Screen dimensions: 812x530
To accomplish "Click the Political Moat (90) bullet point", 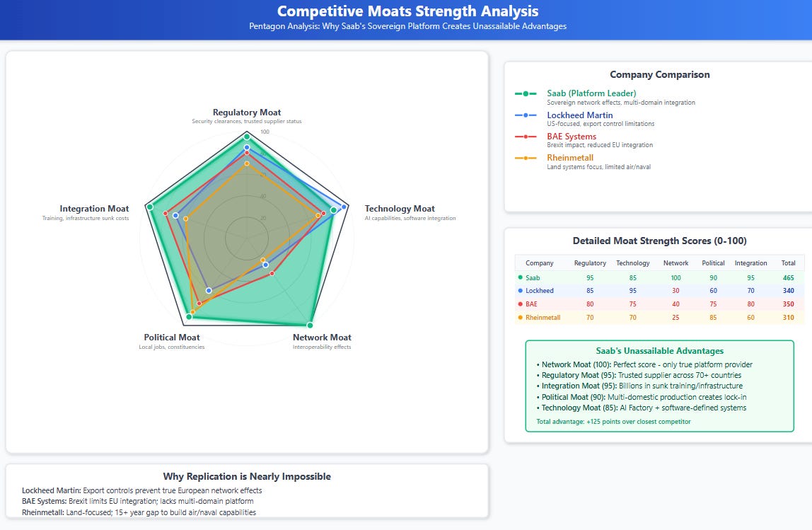I will [x=641, y=397].
